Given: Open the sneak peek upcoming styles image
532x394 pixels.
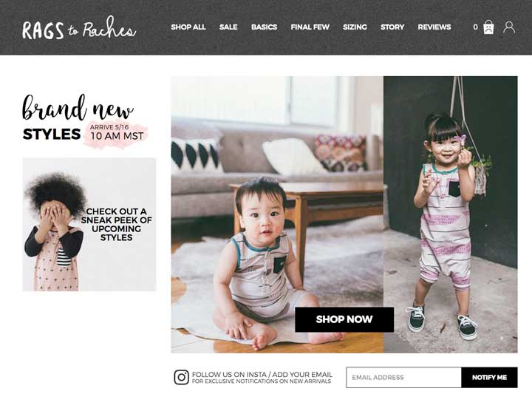Looking at the screenshot, I should [x=89, y=224].
